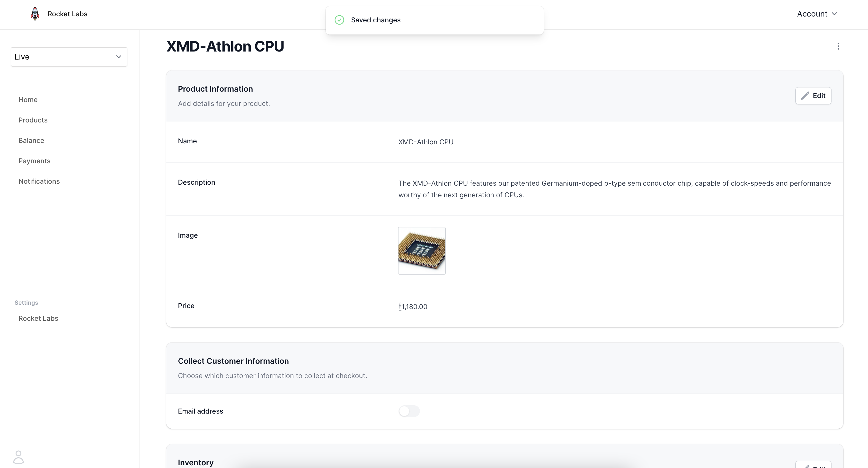Open the three-dot product options menu
This screenshot has width=868, height=468.
tap(838, 46)
